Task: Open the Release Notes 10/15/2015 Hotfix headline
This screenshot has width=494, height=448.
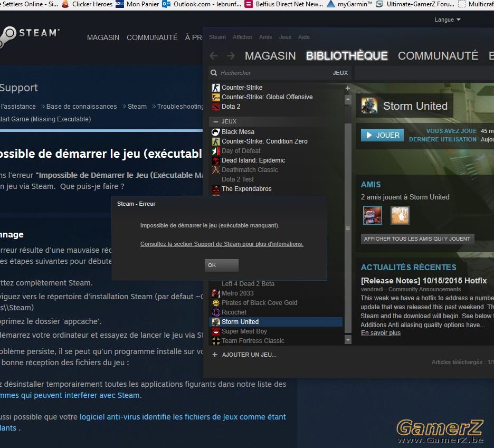Action: [424, 281]
